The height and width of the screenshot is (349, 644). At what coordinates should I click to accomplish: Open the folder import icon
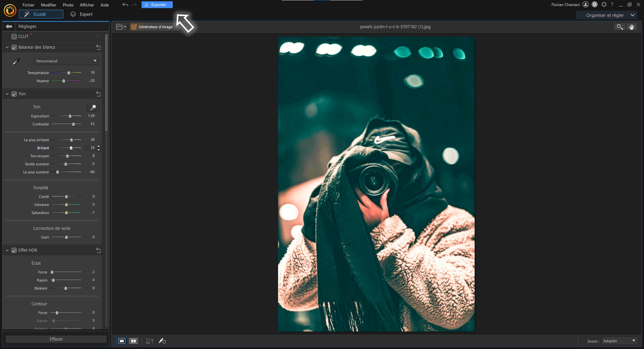pos(119,27)
